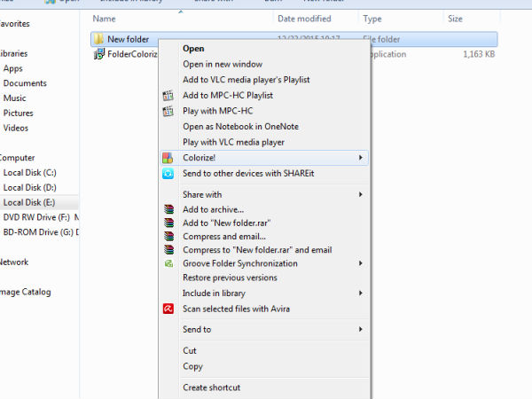532x399 pixels.
Task: Expand the Send to submenu arrow
Action: pyautogui.click(x=360, y=330)
